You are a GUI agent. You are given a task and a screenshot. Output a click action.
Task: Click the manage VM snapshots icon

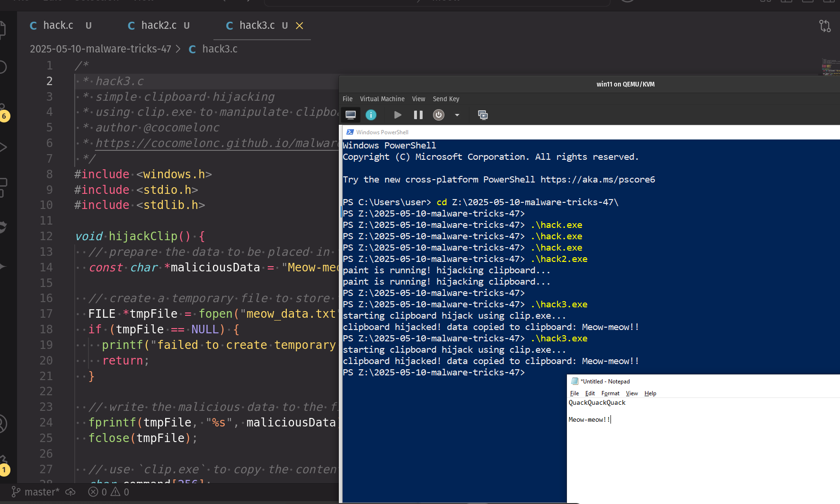[x=483, y=115]
